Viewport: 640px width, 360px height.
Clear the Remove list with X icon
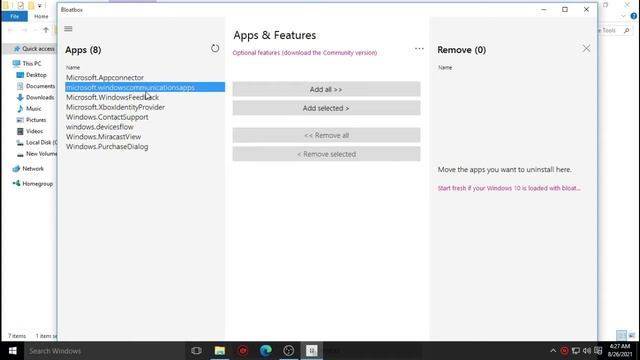(586, 49)
